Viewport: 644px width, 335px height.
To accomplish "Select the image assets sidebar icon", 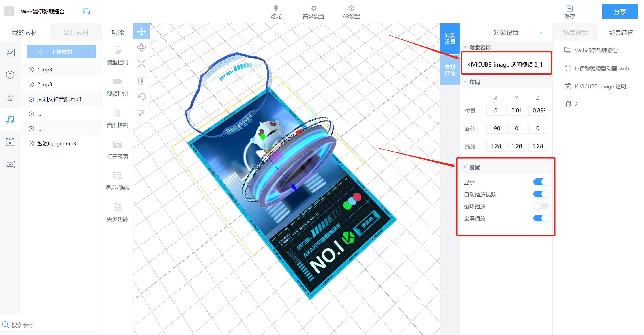I will [x=10, y=52].
